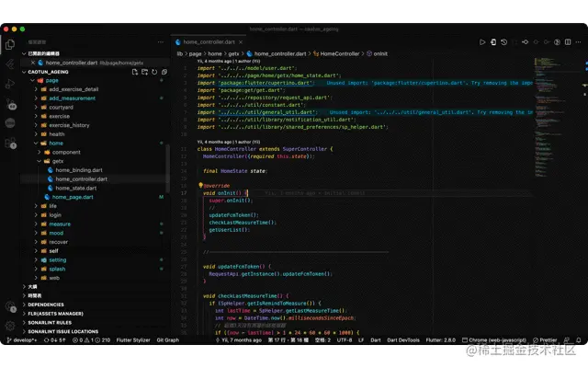
Task: Close the home_controller.dart editor tab
Action: 241,42
